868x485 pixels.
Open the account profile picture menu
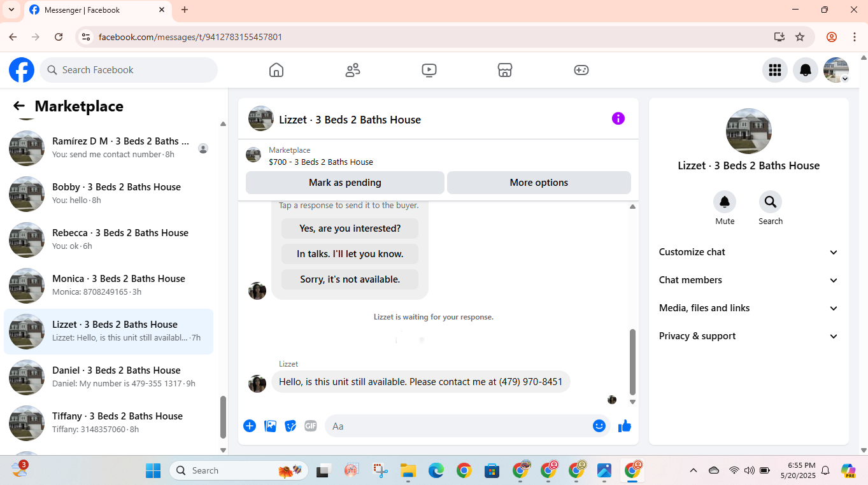[x=836, y=70]
